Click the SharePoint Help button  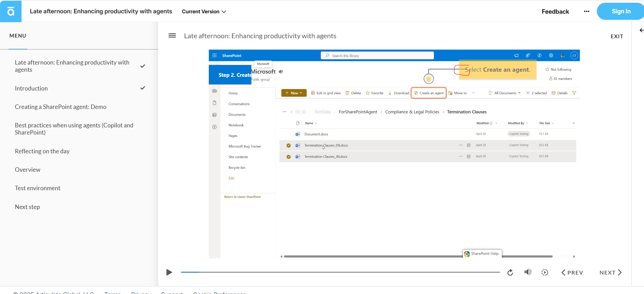(x=482, y=254)
